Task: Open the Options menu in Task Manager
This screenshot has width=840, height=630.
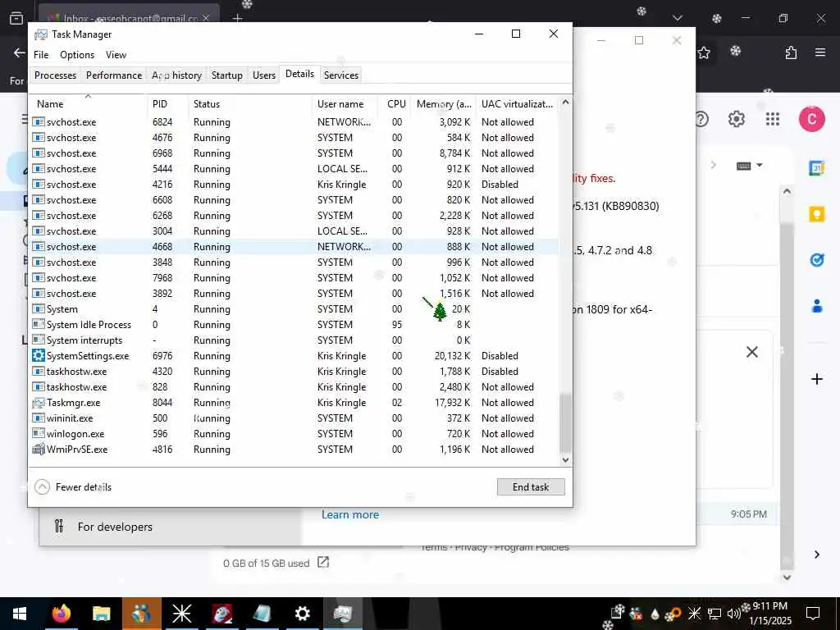Action: tap(77, 55)
